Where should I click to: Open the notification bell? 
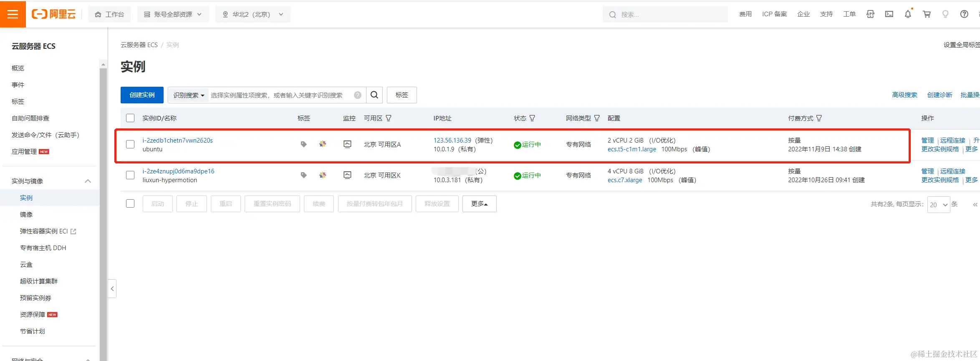tap(908, 14)
